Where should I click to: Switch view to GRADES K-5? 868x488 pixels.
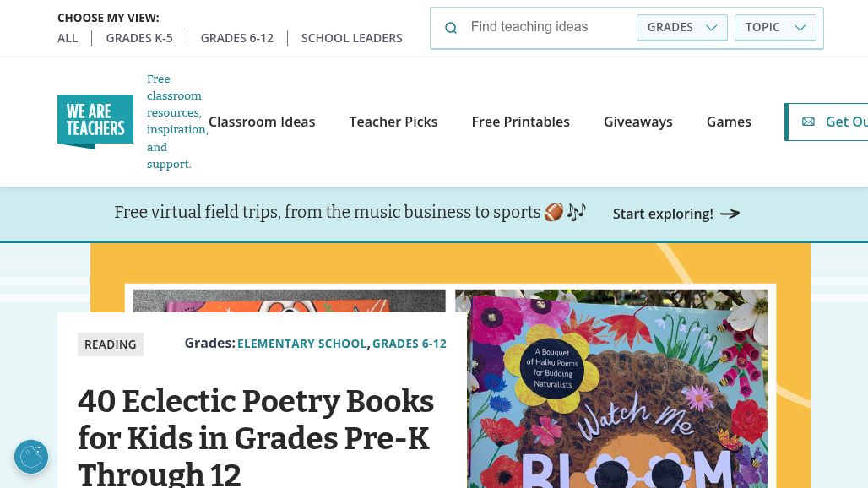click(139, 38)
